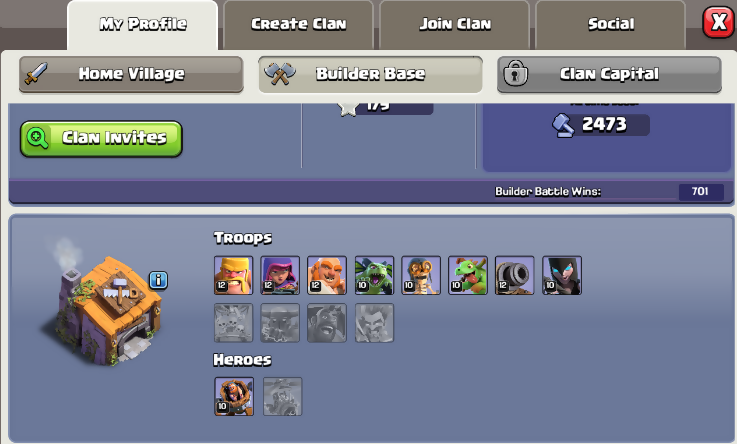The width and height of the screenshot is (737, 444).
Task: Select the Bomber skeleton troop icon
Action: click(x=421, y=275)
